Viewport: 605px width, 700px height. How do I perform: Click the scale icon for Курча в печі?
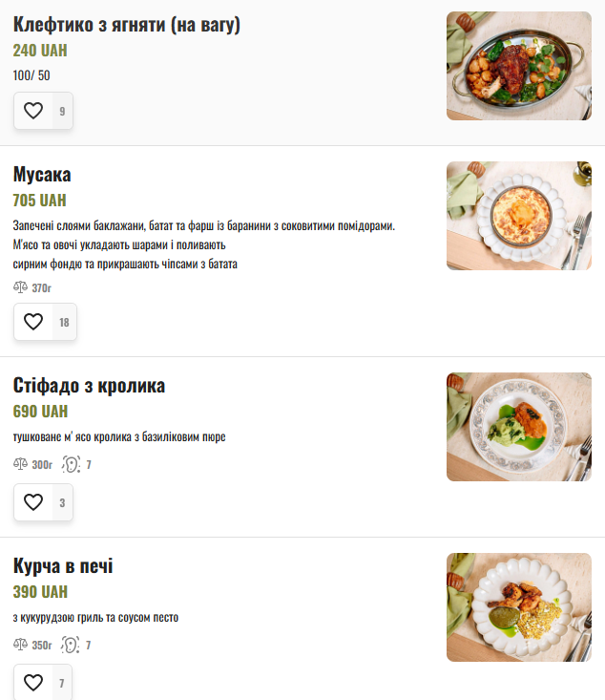(x=21, y=645)
